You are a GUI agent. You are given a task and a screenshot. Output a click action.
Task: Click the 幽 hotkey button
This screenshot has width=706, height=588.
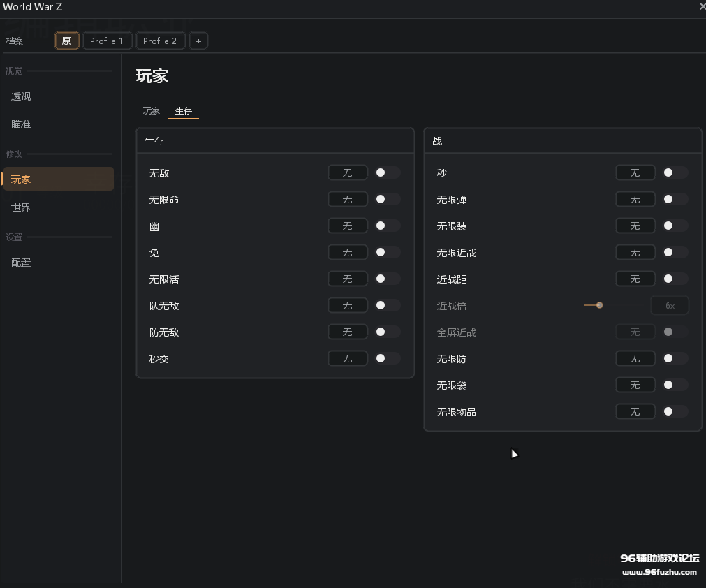[348, 226]
